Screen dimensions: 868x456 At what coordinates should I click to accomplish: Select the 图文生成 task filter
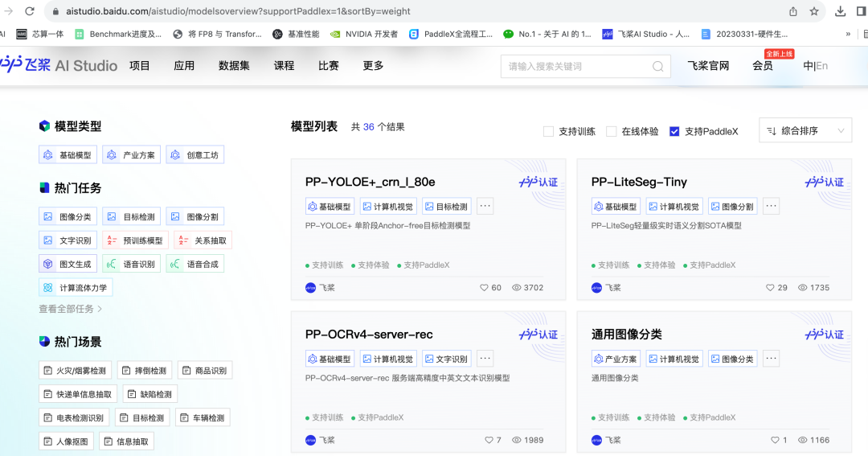click(68, 264)
